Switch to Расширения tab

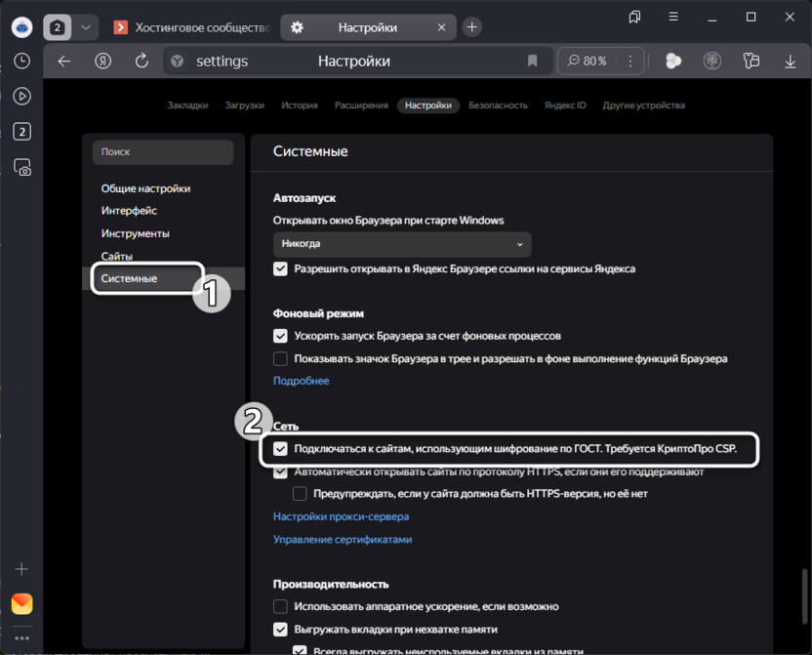361,105
